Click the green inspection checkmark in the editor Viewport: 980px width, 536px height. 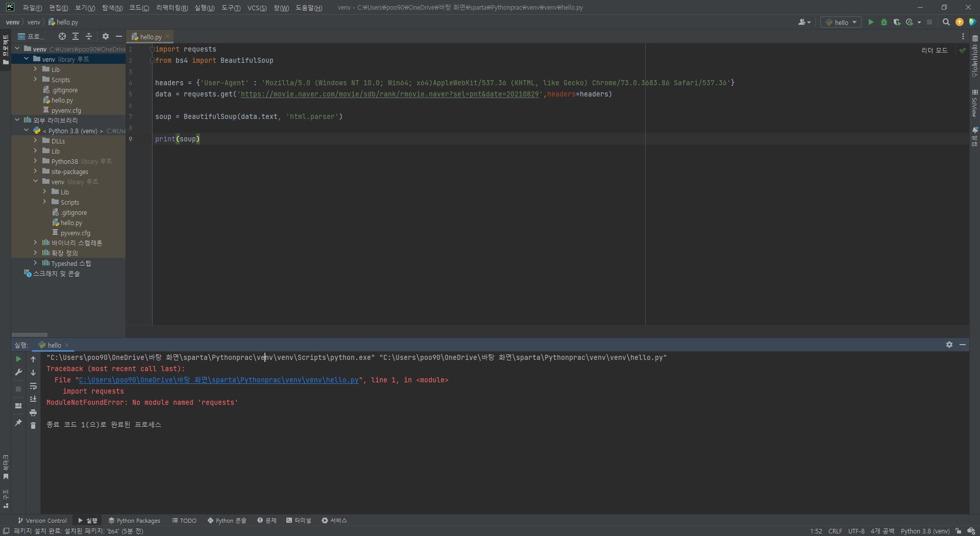click(963, 50)
